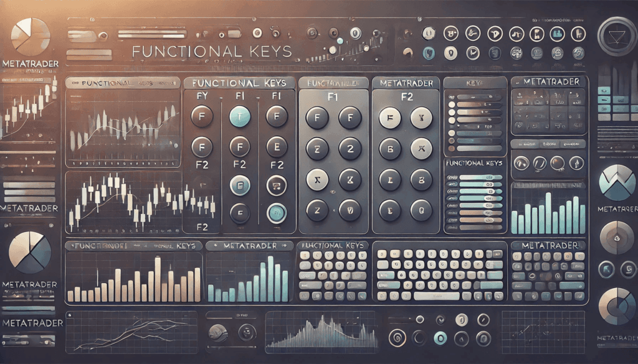638x364 pixels.
Task: Click the pie chart icon in top-left corner
Action: coord(31,32)
